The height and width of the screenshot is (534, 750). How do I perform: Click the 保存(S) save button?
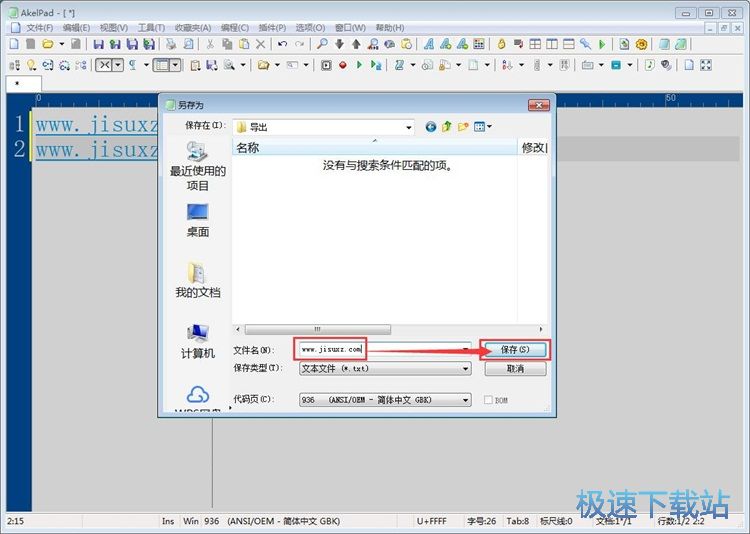(515, 349)
